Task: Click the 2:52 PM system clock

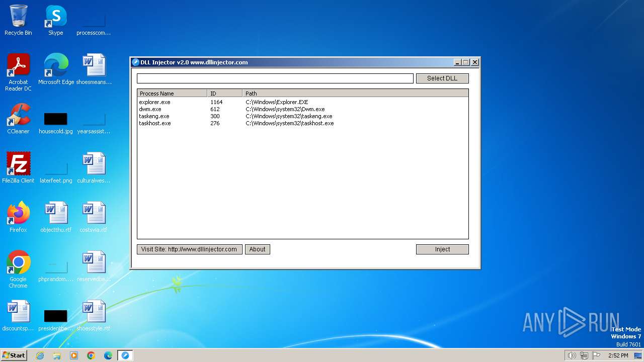Action: (618, 355)
